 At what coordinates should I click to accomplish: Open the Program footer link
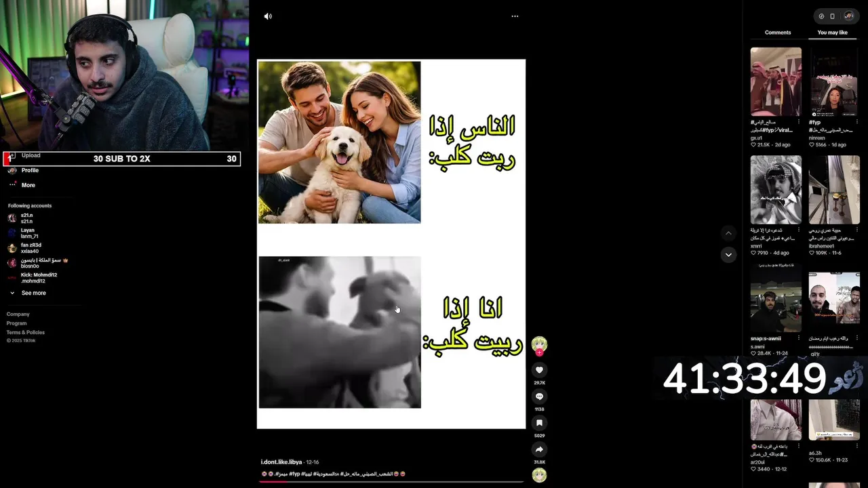pos(17,323)
